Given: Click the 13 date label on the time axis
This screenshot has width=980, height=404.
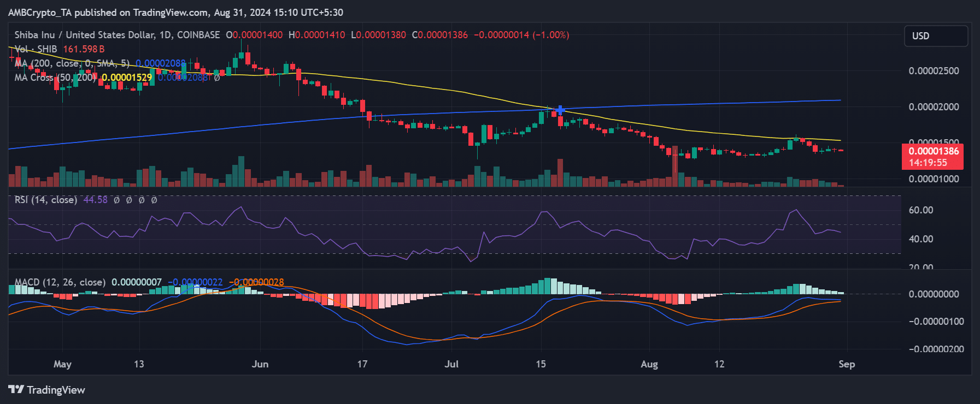Looking at the screenshot, I should [139, 364].
